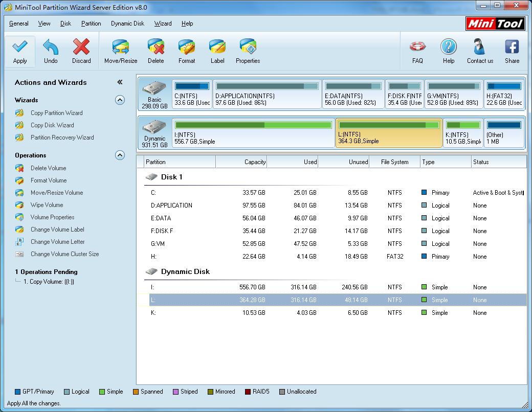Viewport: 532px width, 412px height.
Task: Select the (Other) 1 MB block
Action: coord(504,133)
